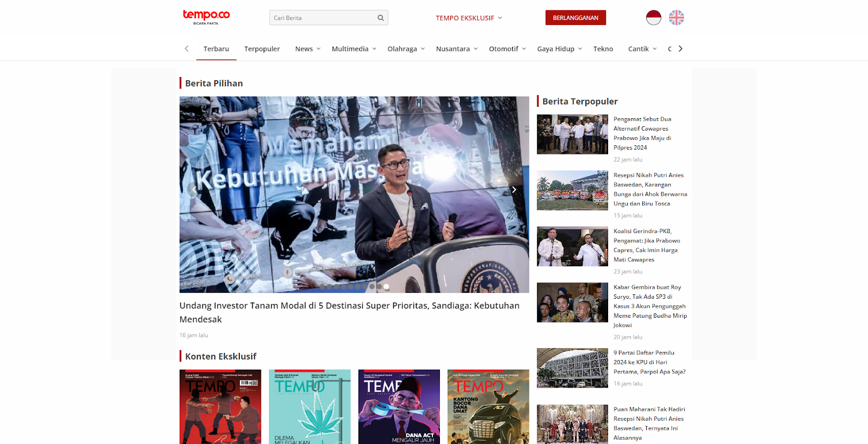This screenshot has width=868, height=444.
Task: Click the search magnifier icon
Action: pos(381,18)
